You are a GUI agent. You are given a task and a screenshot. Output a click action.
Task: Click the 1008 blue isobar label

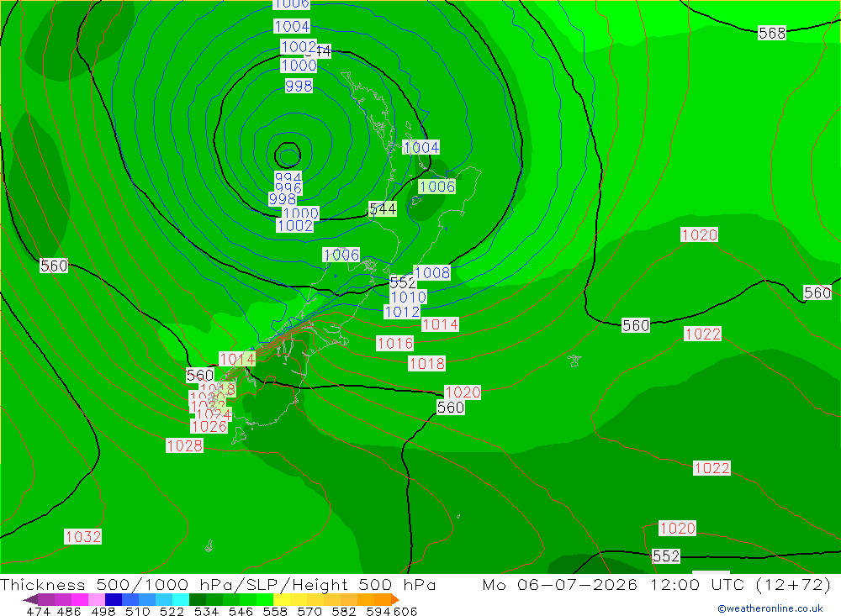click(432, 273)
